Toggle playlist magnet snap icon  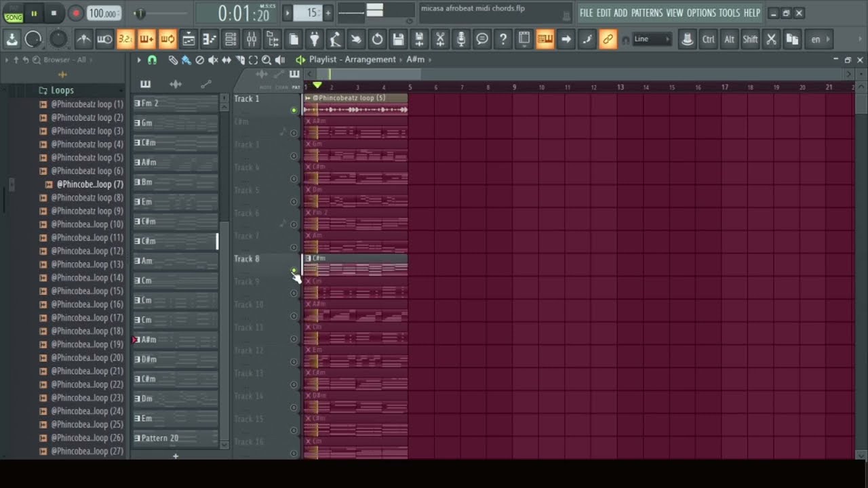(x=152, y=60)
